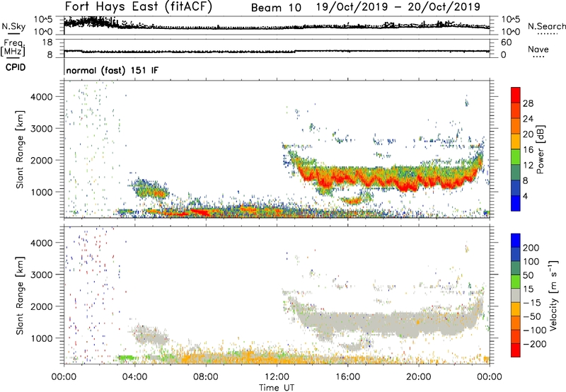Select the 'Freq. [MHz]' axis label

click(13, 48)
